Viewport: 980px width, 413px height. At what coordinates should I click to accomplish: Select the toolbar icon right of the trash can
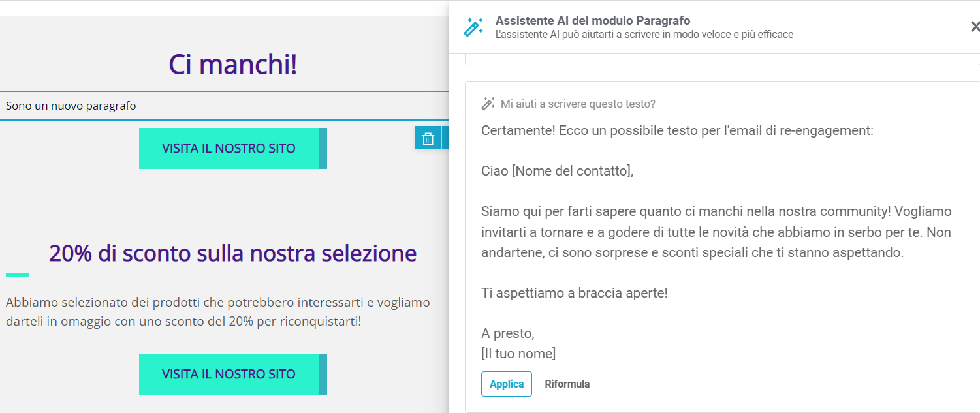pos(447,138)
